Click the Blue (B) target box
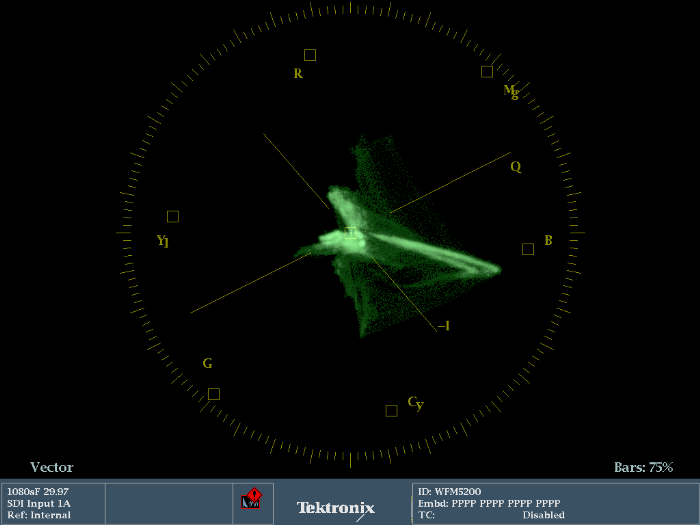Screen dimensions: 700x525 pyautogui.click(x=528, y=249)
